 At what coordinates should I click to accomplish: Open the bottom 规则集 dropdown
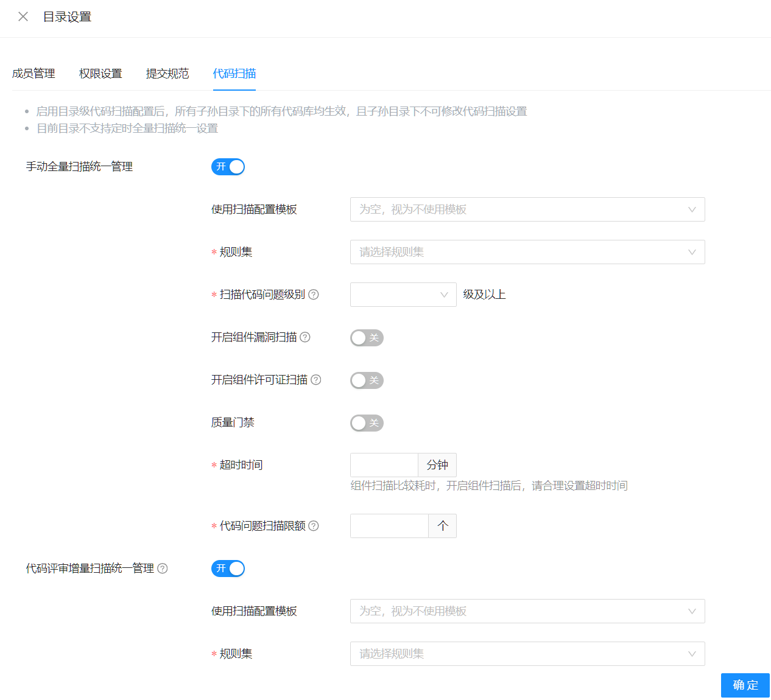click(527, 654)
